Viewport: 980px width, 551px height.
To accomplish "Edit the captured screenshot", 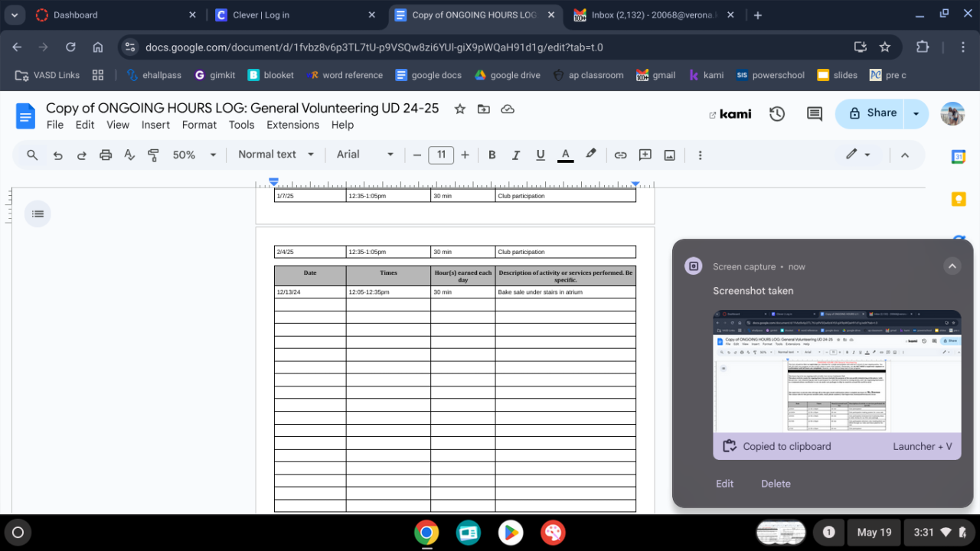I will click(x=724, y=484).
